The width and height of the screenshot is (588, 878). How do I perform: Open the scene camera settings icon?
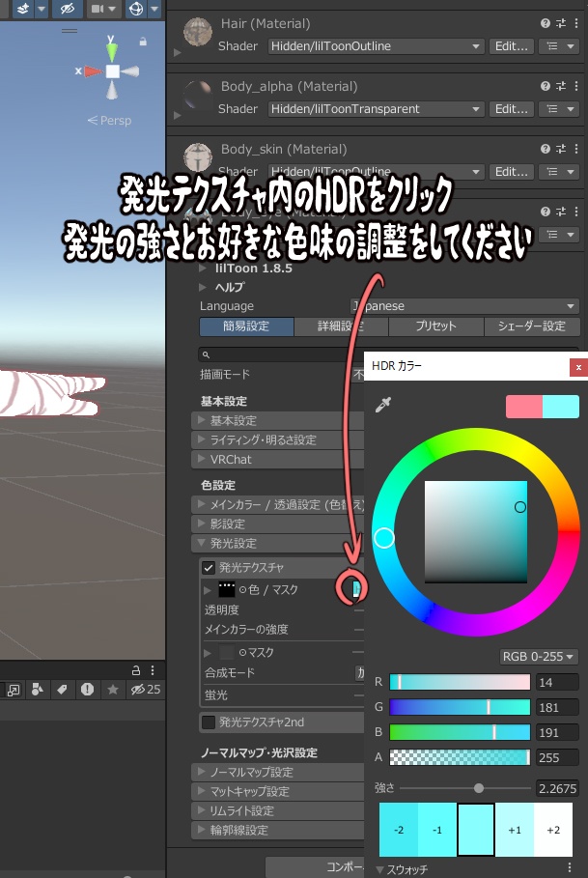pyautogui.click(x=98, y=9)
